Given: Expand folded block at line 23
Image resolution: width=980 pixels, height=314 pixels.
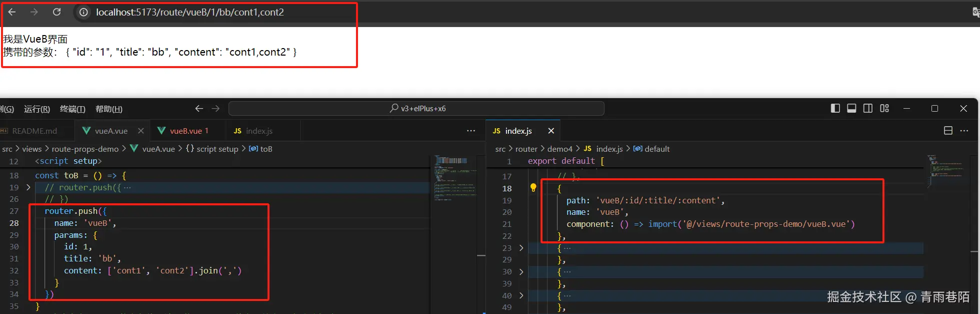Looking at the screenshot, I should point(521,248).
